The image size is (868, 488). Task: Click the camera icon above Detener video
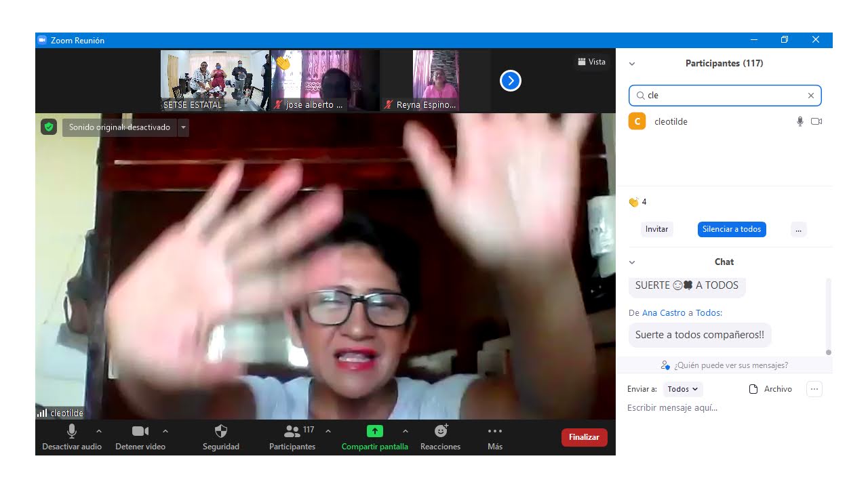click(x=140, y=431)
